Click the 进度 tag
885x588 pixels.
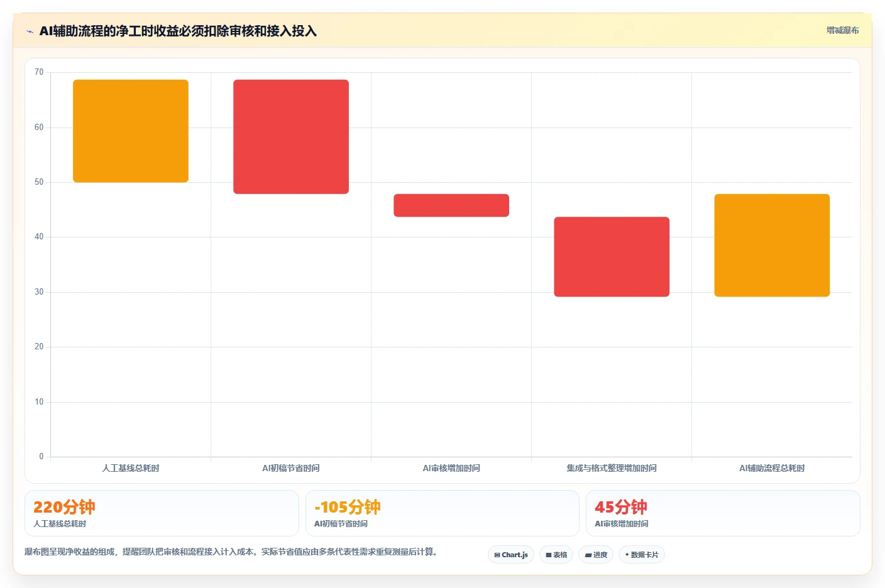(596, 555)
